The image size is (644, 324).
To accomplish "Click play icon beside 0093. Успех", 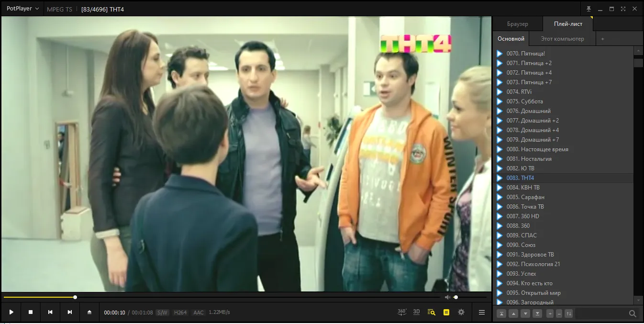I will pyautogui.click(x=500, y=274).
